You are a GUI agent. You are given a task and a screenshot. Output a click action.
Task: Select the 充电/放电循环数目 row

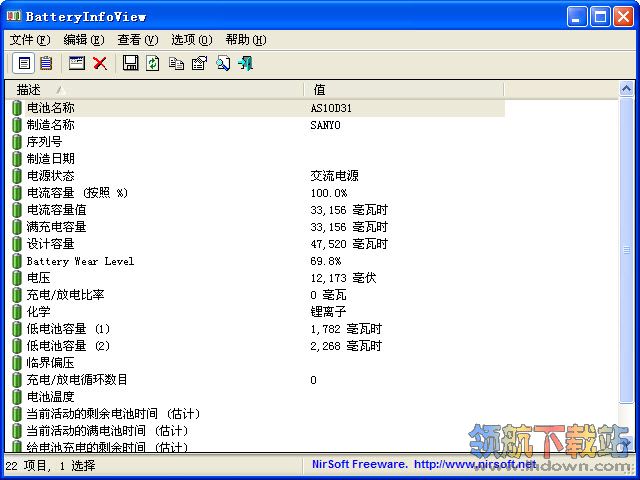coord(256,380)
